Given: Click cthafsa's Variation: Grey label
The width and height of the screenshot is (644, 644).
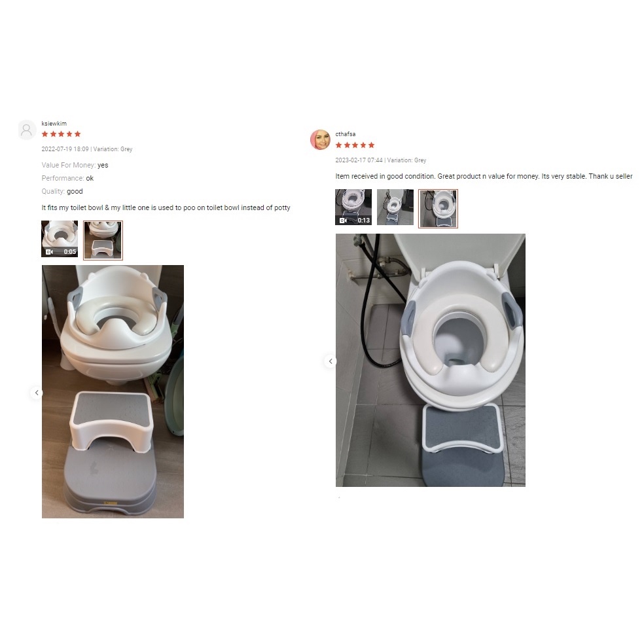Looking at the screenshot, I should [x=406, y=160].
